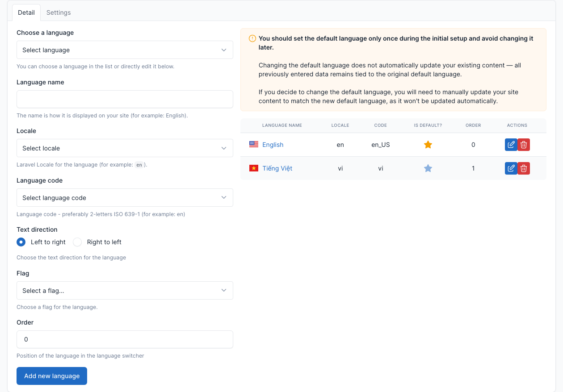Switch to the Settings tab
Screen dimensions: 563x392
pos(59,13)
